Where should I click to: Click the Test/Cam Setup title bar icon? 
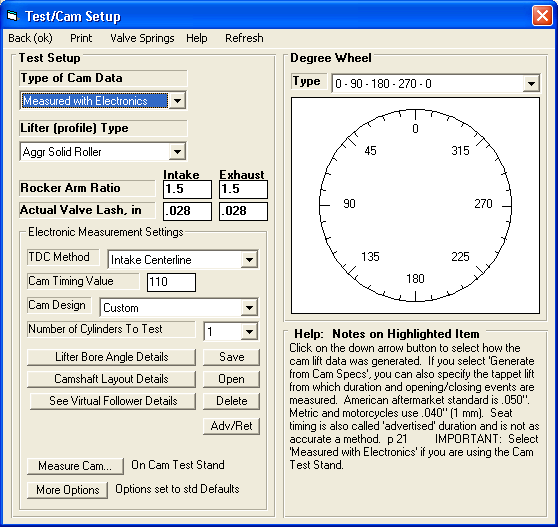pyautogui.click(x=12, y=16)
